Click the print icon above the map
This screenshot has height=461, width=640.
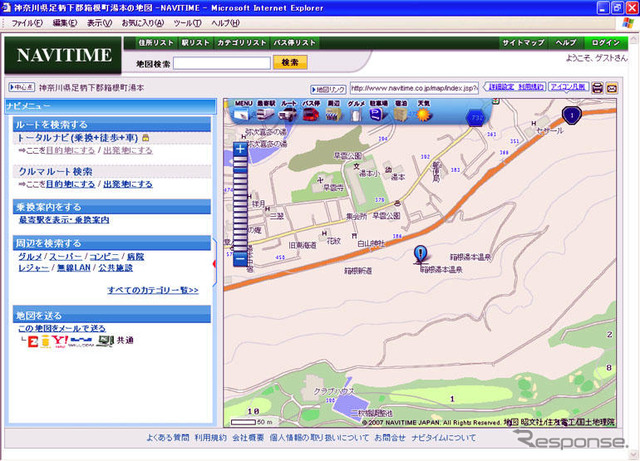597,87
